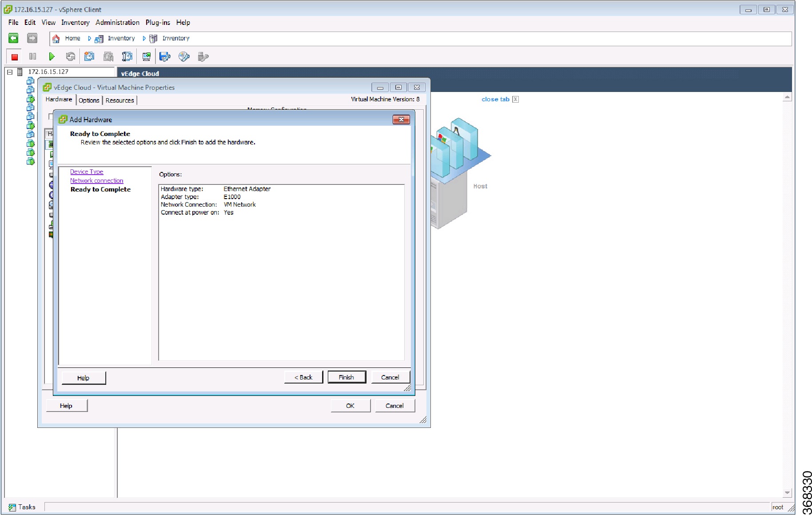This screenshot has height=515, width=812.
Task: Open the Edit menu
Action: point(30,22)
